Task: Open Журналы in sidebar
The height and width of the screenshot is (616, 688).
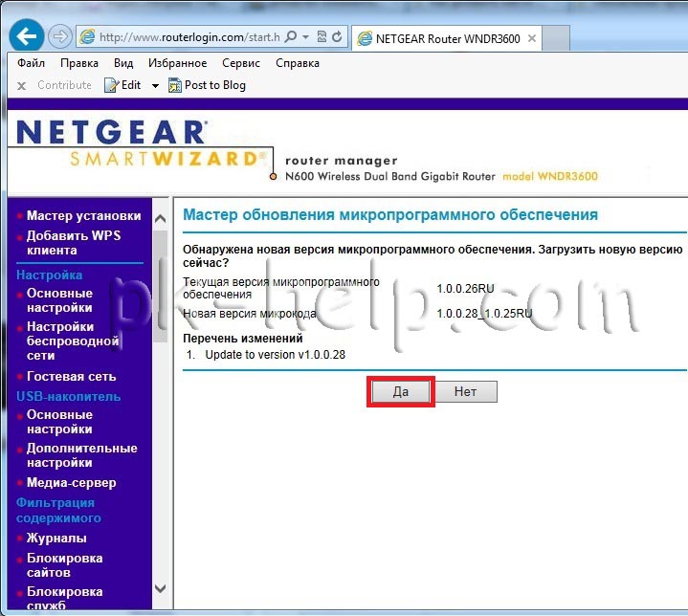Action: 56,538
